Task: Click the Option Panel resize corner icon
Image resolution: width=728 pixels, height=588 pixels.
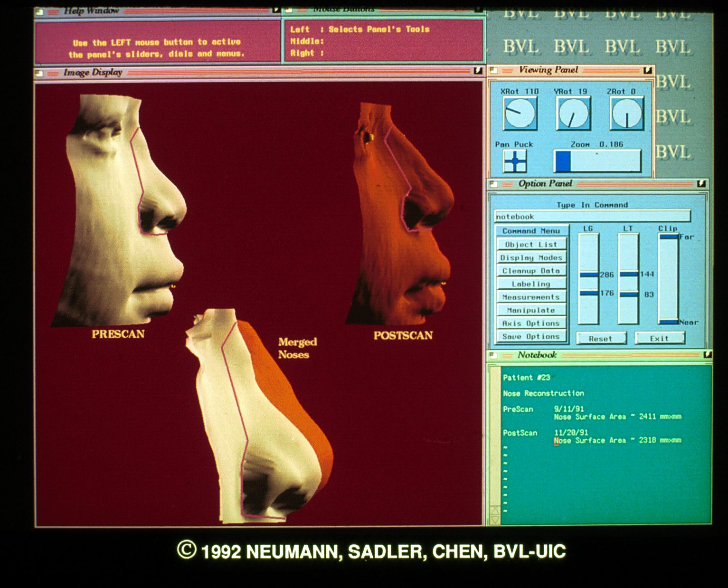Action: tap(701, 184)
